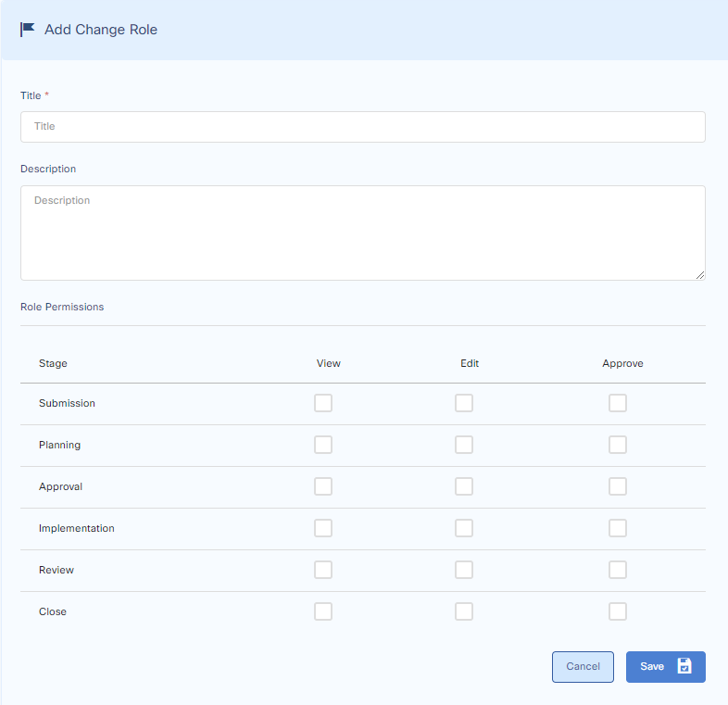Check Edit box in Planning row
Viewport: 728px width, 705px height.
464,445
